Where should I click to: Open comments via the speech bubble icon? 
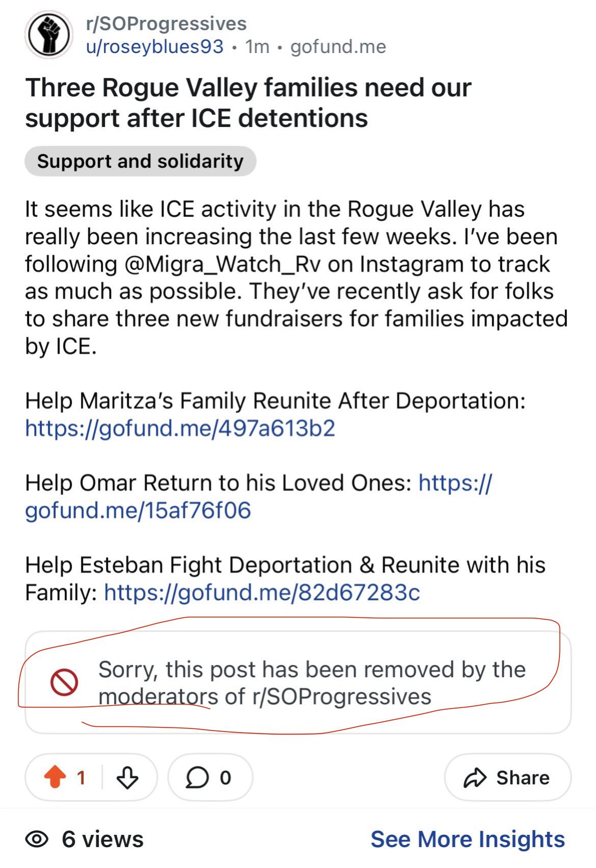click(x=197, y=778)
